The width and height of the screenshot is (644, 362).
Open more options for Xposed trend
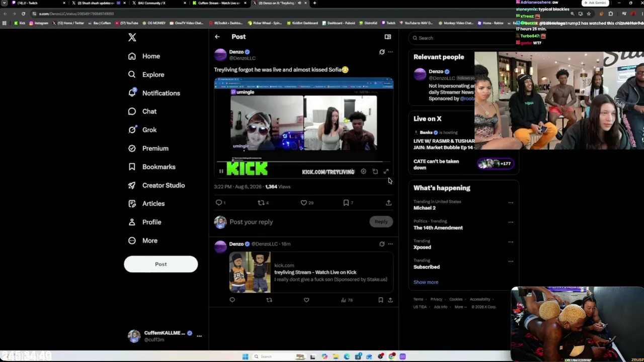point(511,242)
